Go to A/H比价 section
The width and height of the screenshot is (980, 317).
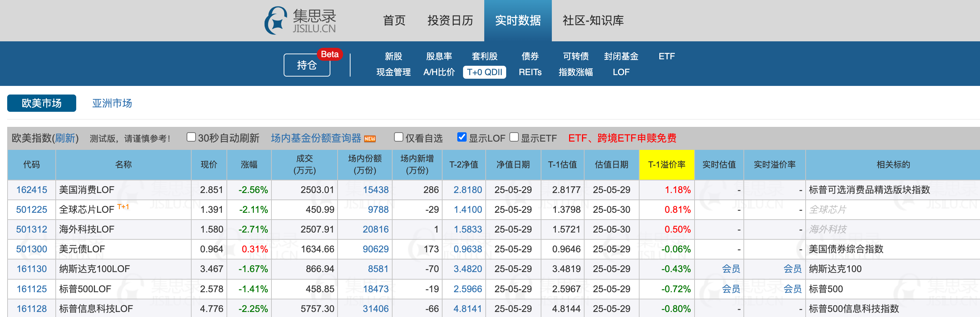coord(439,72)
